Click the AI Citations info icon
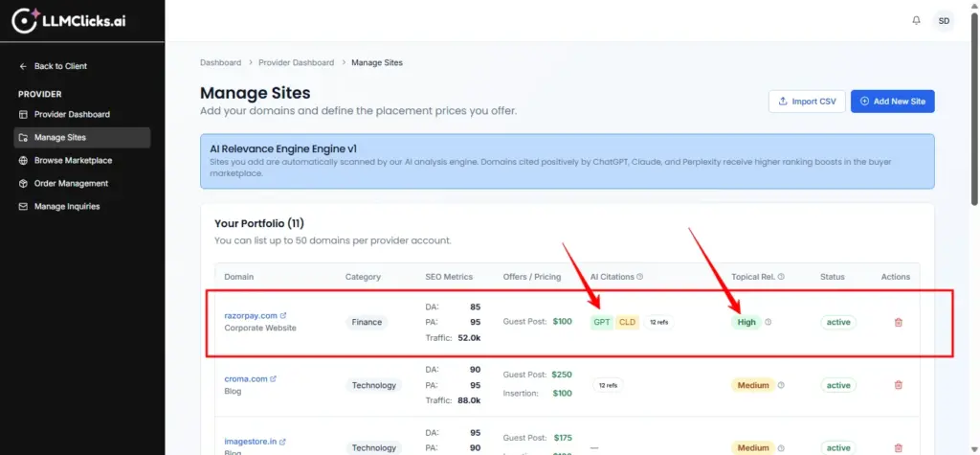The height and width of the screenshot is (455, 980). pyautogui.click(x=640, y=277)
